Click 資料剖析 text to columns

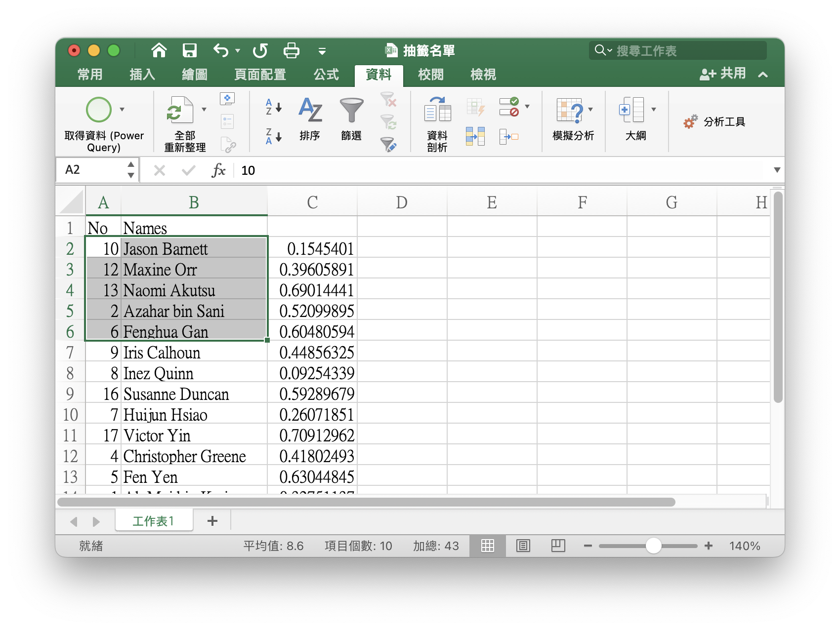click(437, 124)
